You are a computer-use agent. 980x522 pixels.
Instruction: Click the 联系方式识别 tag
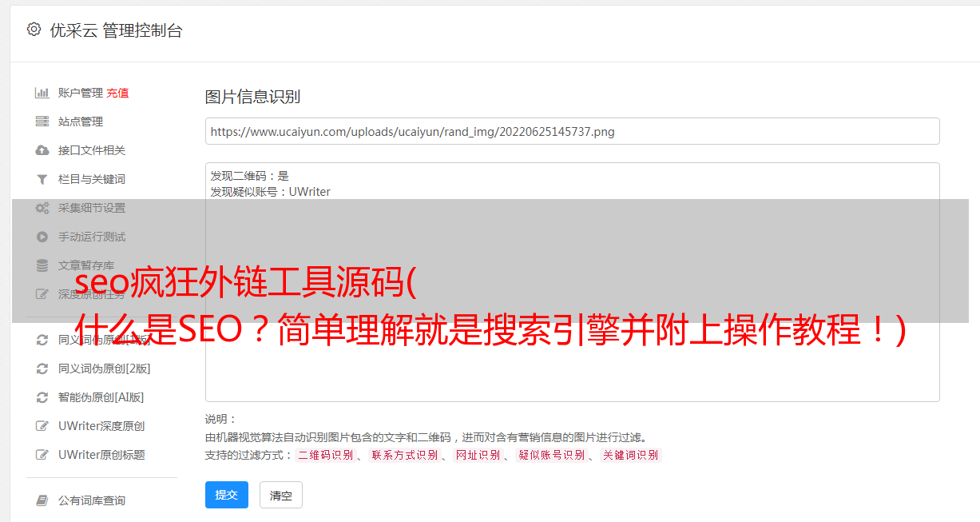pos(404,455)
